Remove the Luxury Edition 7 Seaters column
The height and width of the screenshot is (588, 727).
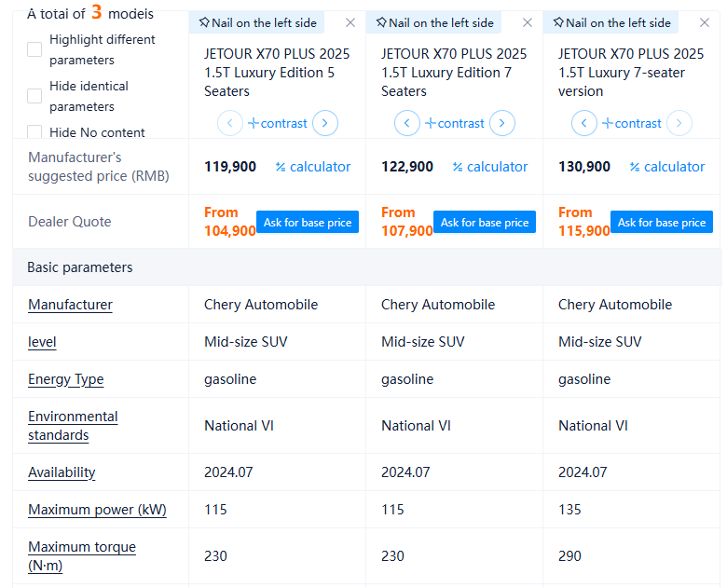click(x=528, y=22)
